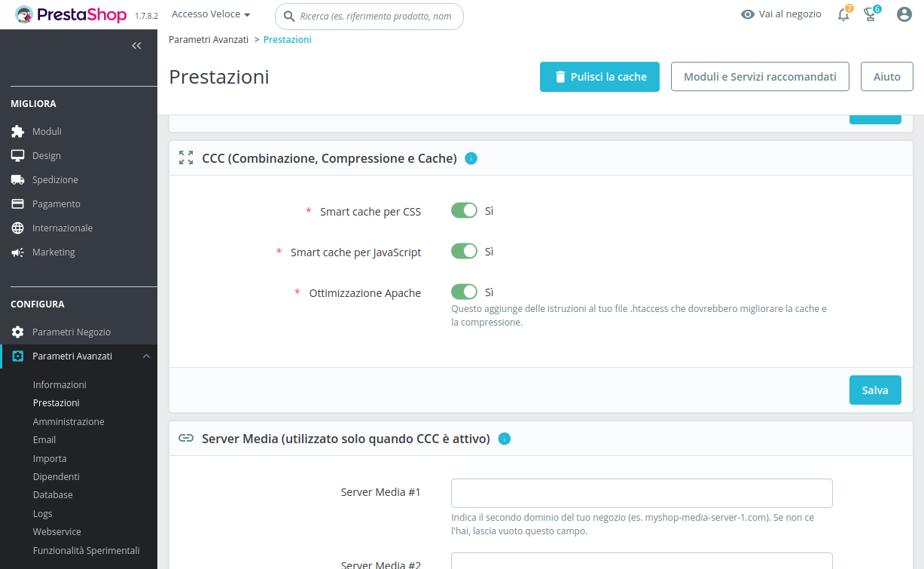Disable Smart cache per CSS toggle
This screenshot has height=569, width=924.
point(464,211)
